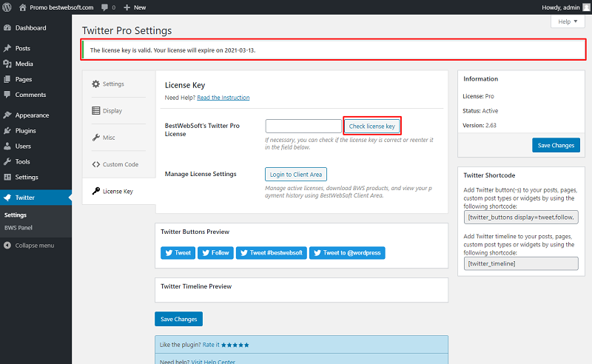The image size is (592, 364).
Task: Select the twitter_buttons shortcode field
Action: 521,217
